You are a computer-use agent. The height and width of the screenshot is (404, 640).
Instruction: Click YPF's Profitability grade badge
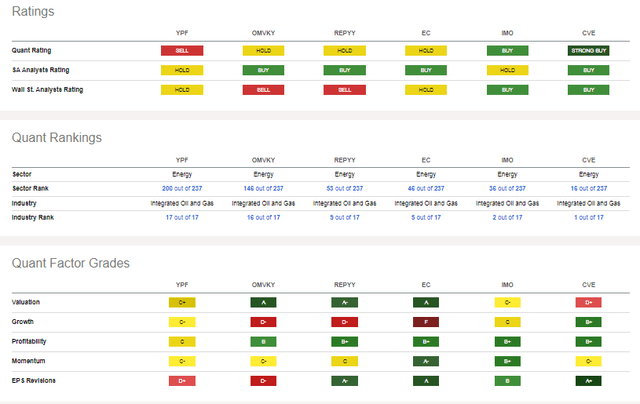[182, 342]
